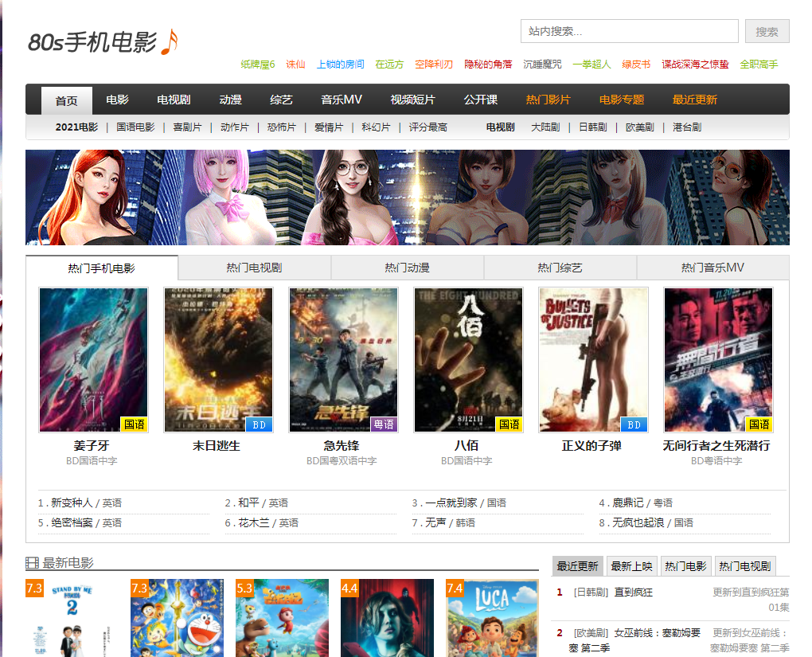Open the 日韩剧 category link
The image size is (812, 657).
(x=592, y=127)
